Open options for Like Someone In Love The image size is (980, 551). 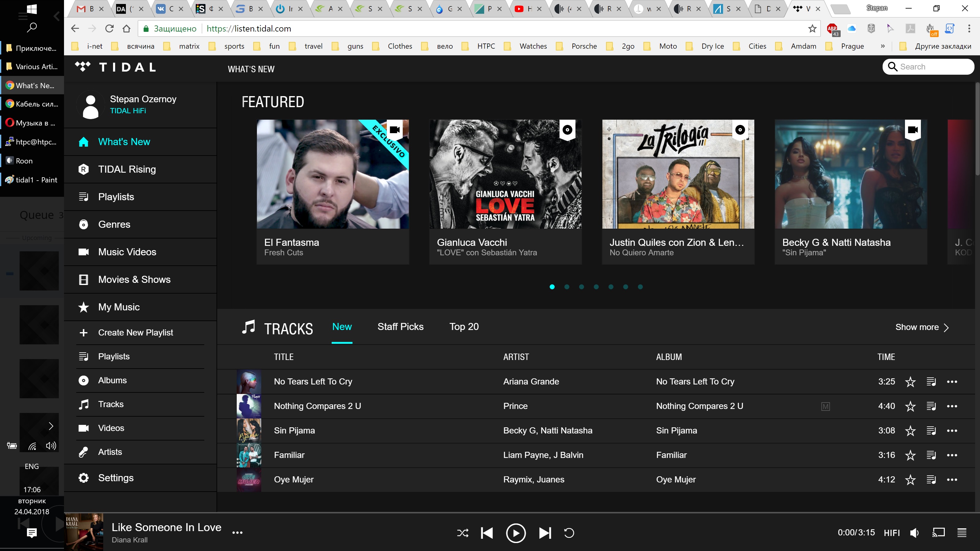coord(237,533)
